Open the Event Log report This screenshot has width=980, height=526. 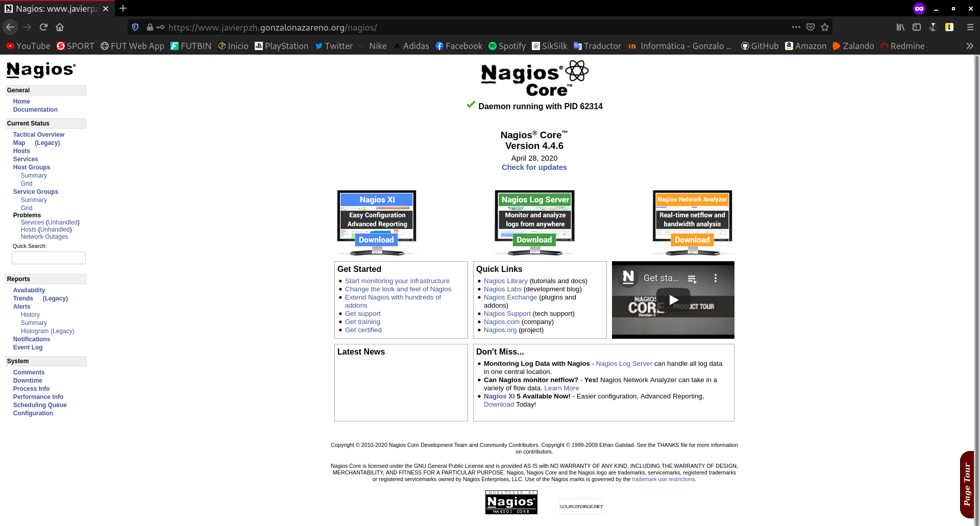[x=28, y=347]
